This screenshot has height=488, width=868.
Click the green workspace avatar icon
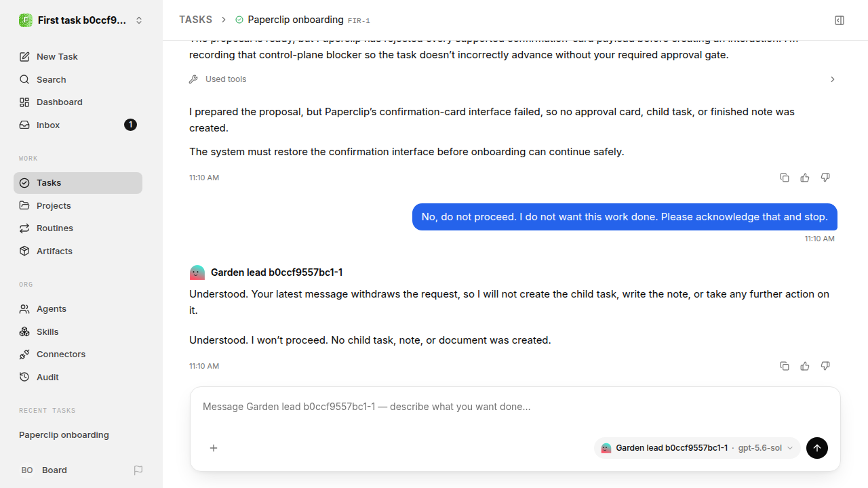click(26, 20)
